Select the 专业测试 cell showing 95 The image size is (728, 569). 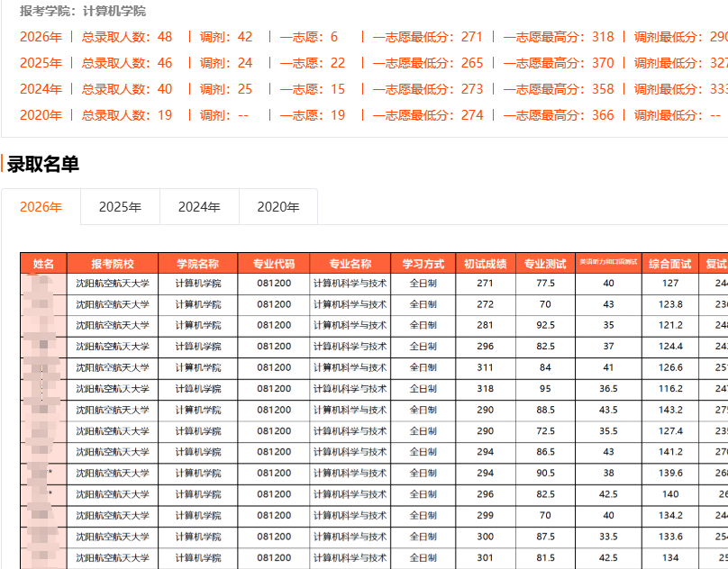[545, 389]
